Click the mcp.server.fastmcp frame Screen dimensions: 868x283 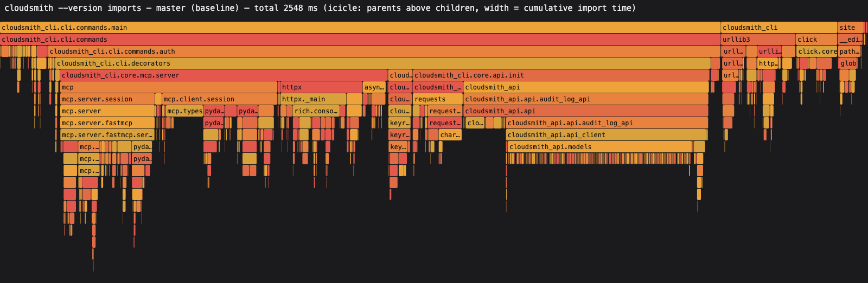tap(107, 123)
